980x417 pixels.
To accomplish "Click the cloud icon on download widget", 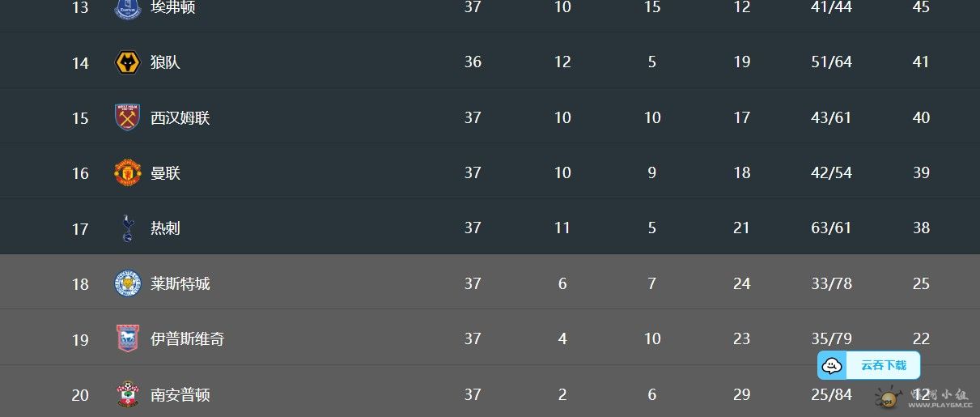I will click(x=832, y=365).
